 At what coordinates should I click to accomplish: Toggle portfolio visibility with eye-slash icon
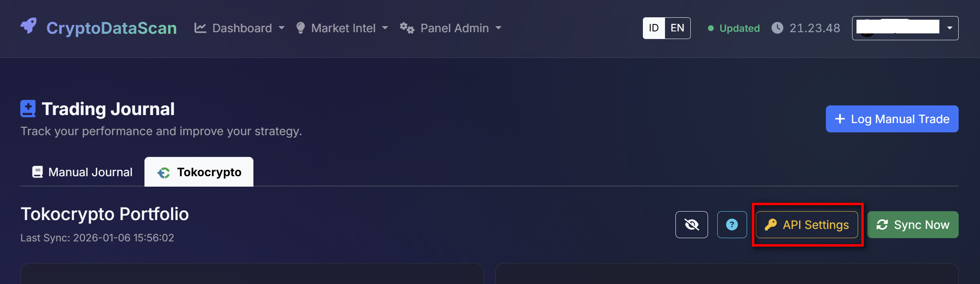pyautogui.click(x=691, y=224)
